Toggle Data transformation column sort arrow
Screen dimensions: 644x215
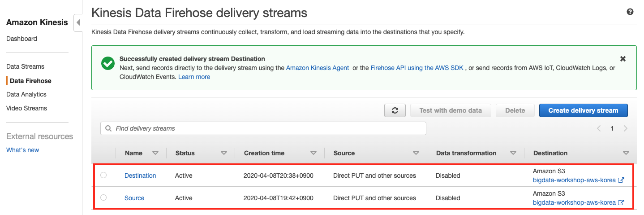click(513, 153)
